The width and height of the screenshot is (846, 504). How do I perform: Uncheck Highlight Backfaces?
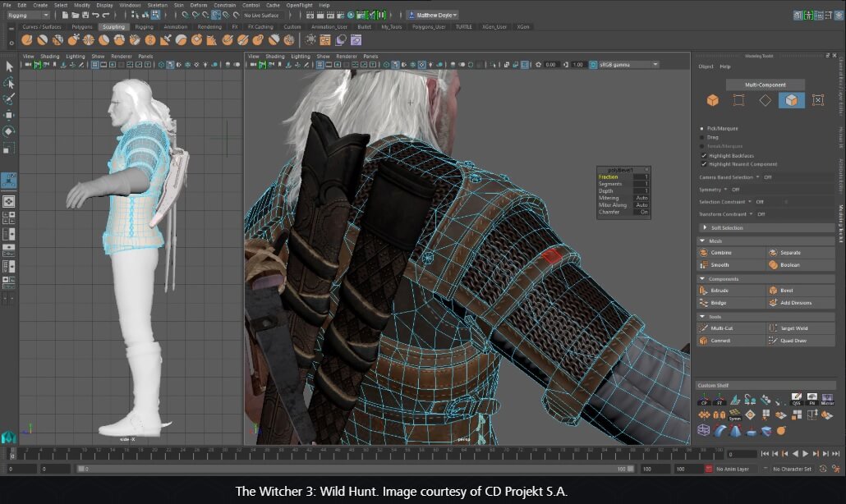703,155
